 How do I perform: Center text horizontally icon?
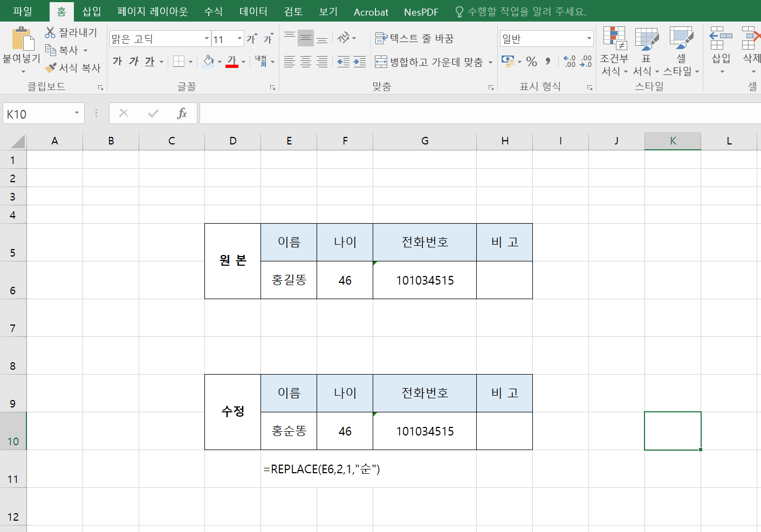coord(306,62)
